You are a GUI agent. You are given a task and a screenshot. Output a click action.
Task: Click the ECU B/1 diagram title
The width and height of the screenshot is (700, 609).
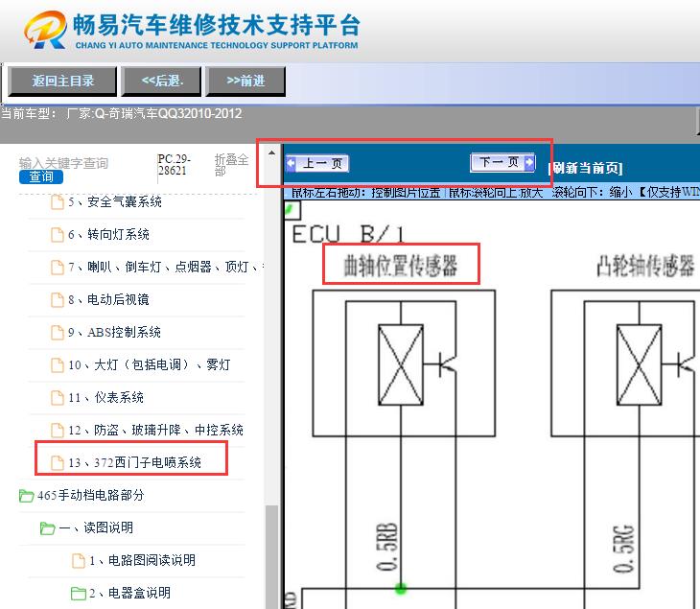[x=348, y=234]
